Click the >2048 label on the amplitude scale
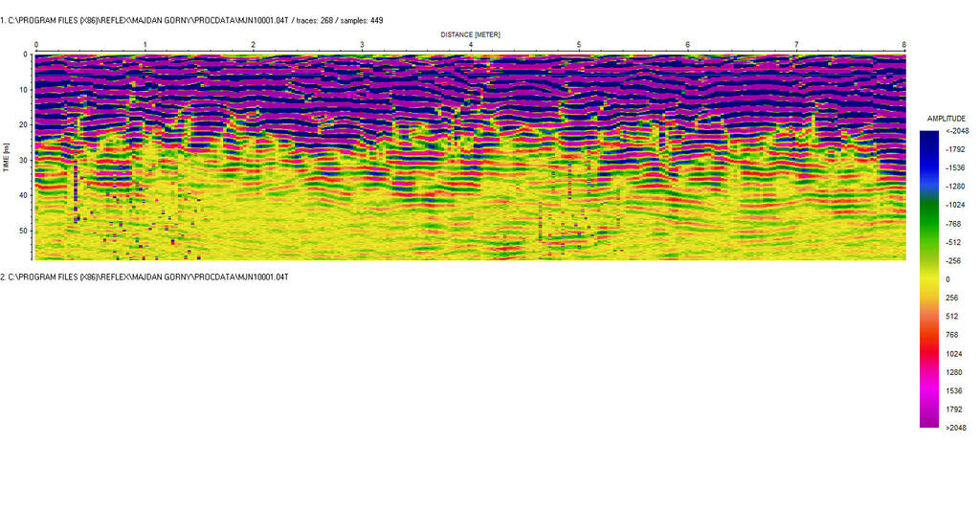Screen dimensions: 980x531 tap(955, 428)
